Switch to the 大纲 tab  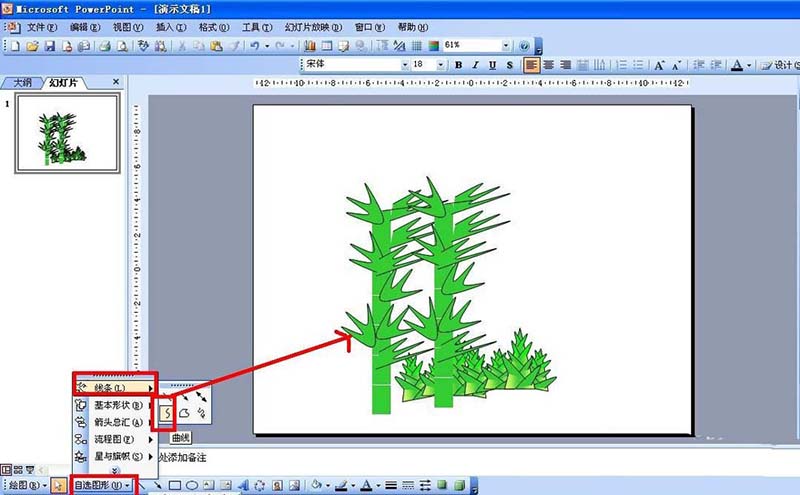click(22, 82)
